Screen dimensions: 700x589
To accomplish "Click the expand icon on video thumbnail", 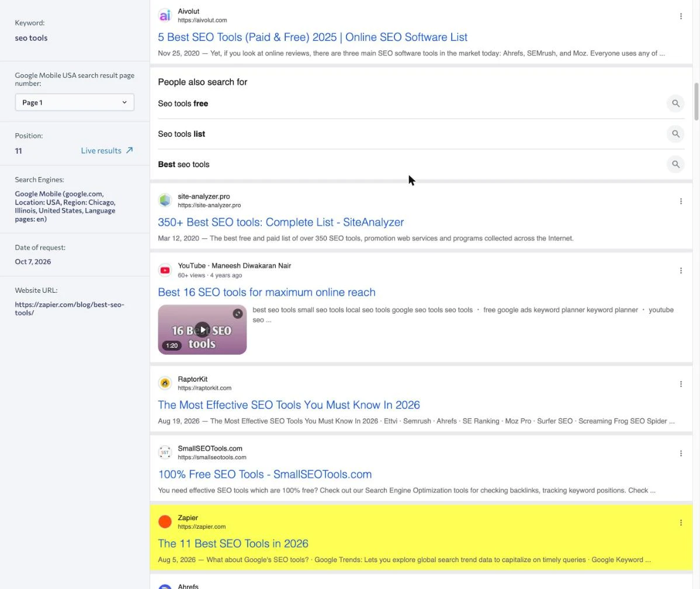I will tap(237, 314).
